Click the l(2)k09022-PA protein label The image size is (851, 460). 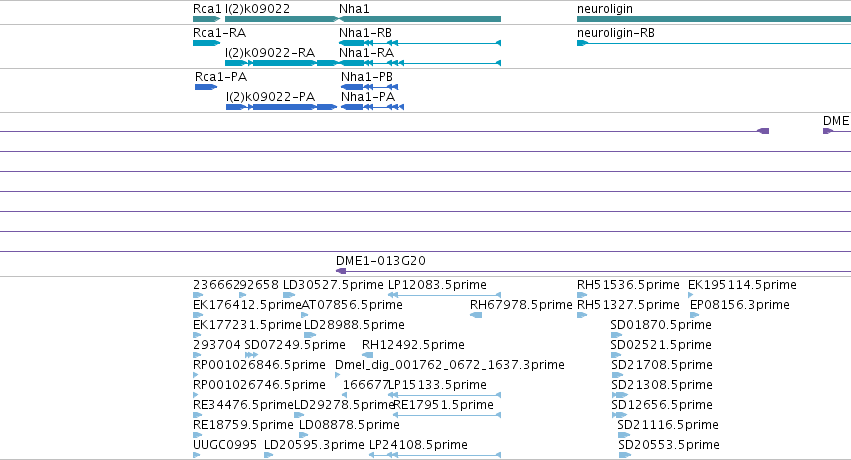270,97
